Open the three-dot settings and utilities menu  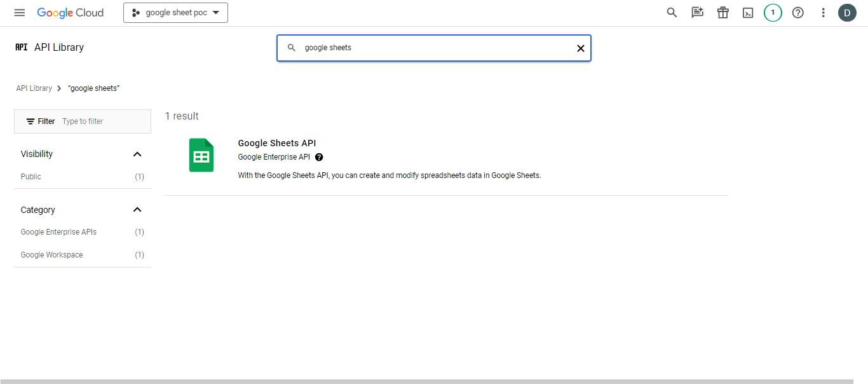tap(823, 13)
